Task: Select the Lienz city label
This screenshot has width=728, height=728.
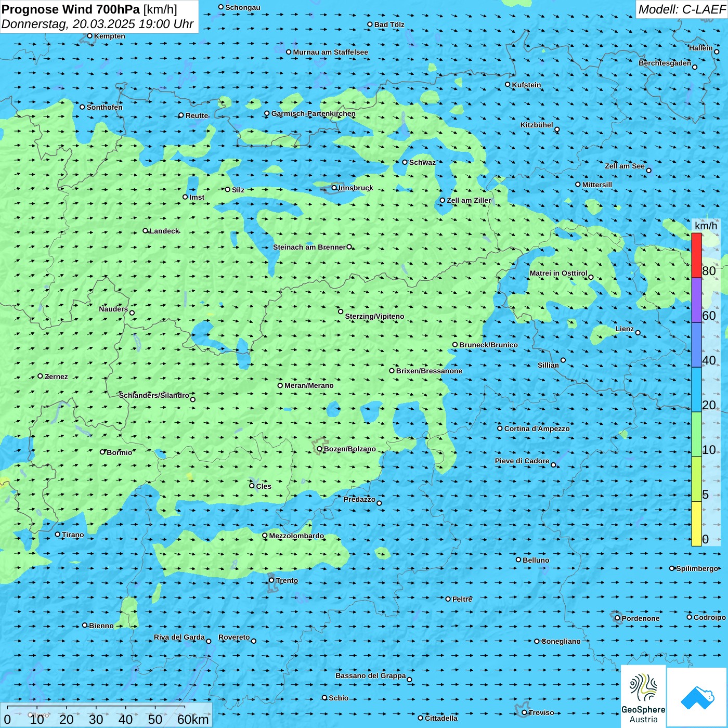Action: 625,329
